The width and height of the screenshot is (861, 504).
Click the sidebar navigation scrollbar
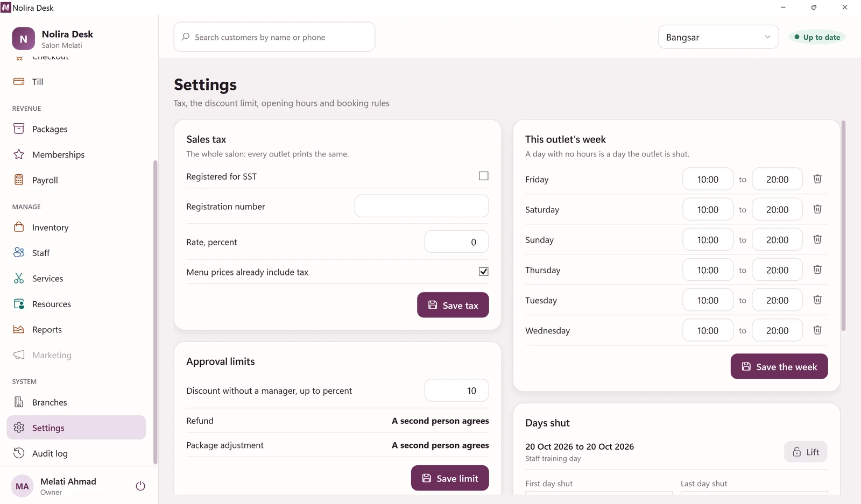156,312
